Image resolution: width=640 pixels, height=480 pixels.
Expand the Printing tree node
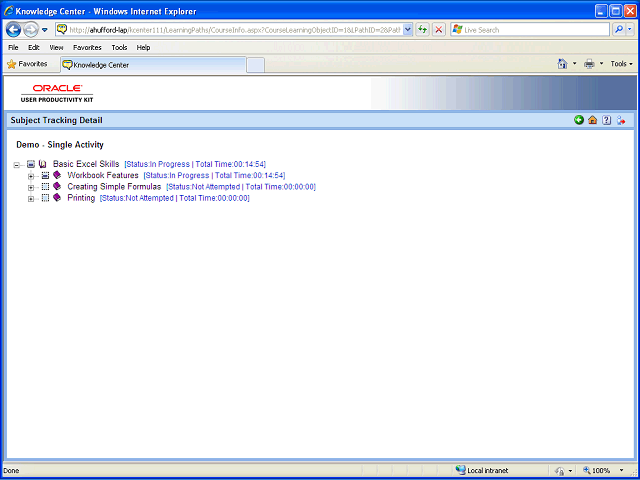pyautogui.click(x=31, y=199)
